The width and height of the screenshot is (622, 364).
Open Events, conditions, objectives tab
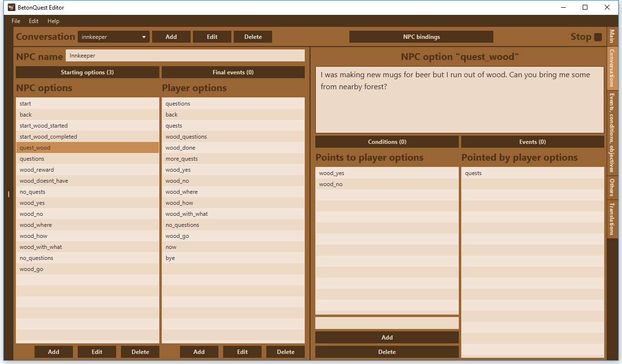point(612,132)
